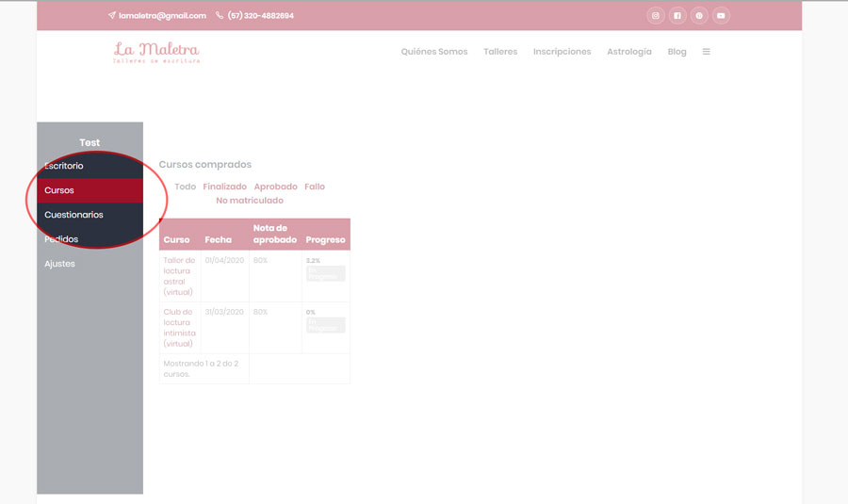
Task: Click the Nota de aprobado column header
Action: (275, 235)
